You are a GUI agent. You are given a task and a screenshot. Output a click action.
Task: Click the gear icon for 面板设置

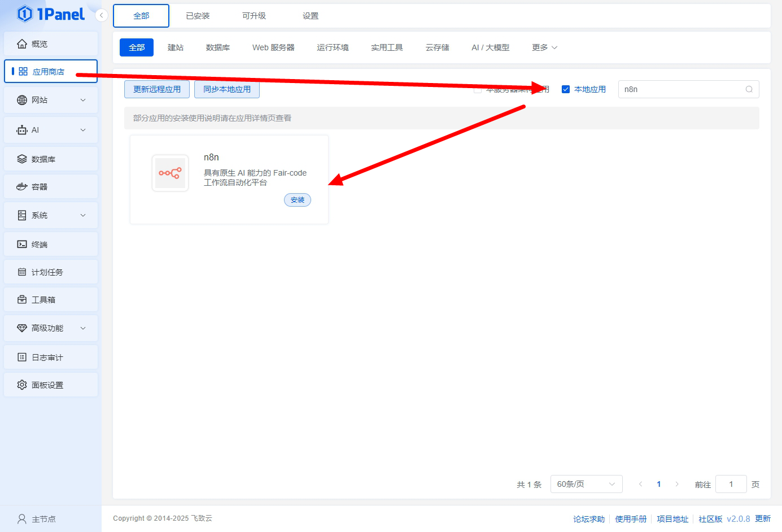point(22,385)
